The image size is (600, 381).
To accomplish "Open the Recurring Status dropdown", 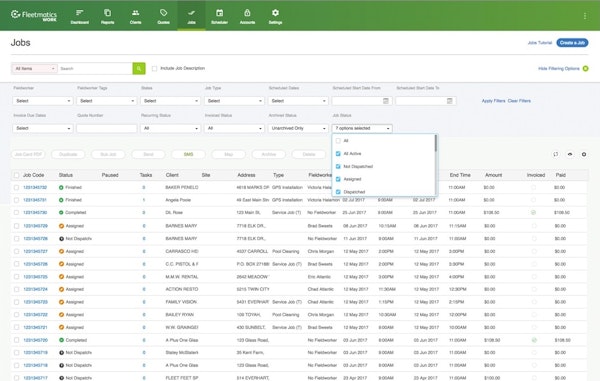I will click(170, 128).
